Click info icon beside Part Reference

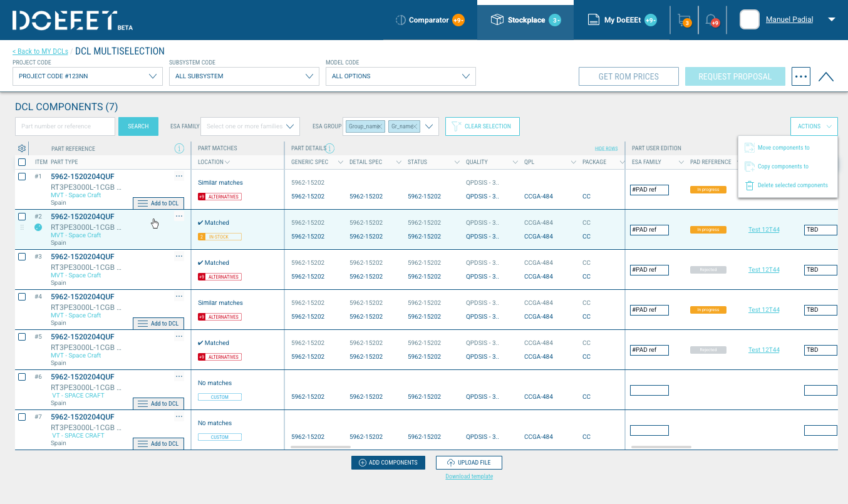[x=179, y=148]
